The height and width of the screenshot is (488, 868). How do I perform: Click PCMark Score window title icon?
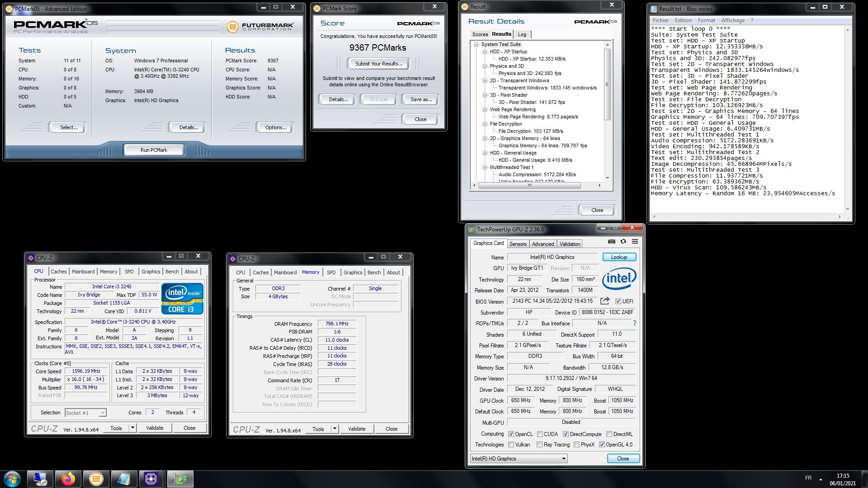[x=317, y=8]
